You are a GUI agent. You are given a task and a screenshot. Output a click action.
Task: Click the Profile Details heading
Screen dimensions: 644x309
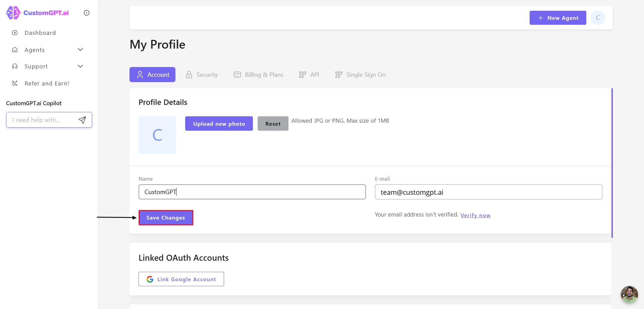(x=163, y=102)
